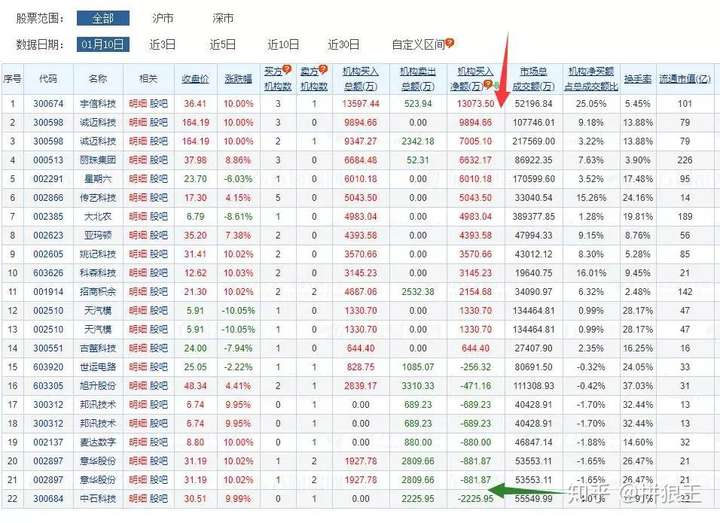The image size is (720, 523).
Task: Open 世运电路 stock name link
Action: tap(98, 367)
